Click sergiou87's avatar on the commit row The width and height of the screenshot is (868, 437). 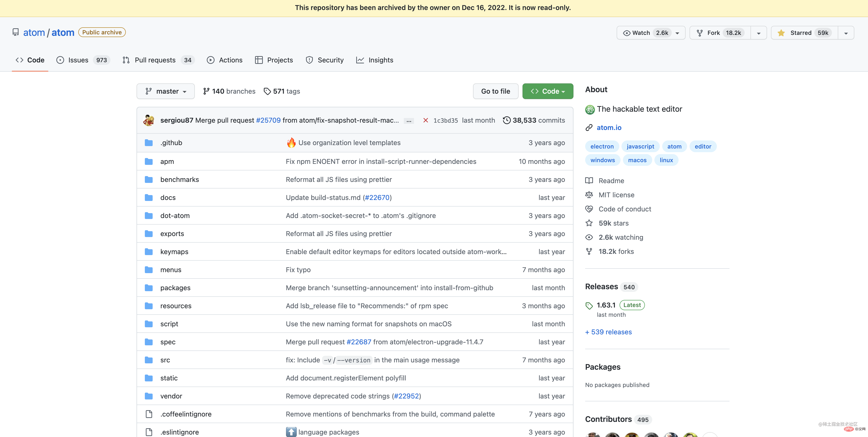[x=148, y=120]
